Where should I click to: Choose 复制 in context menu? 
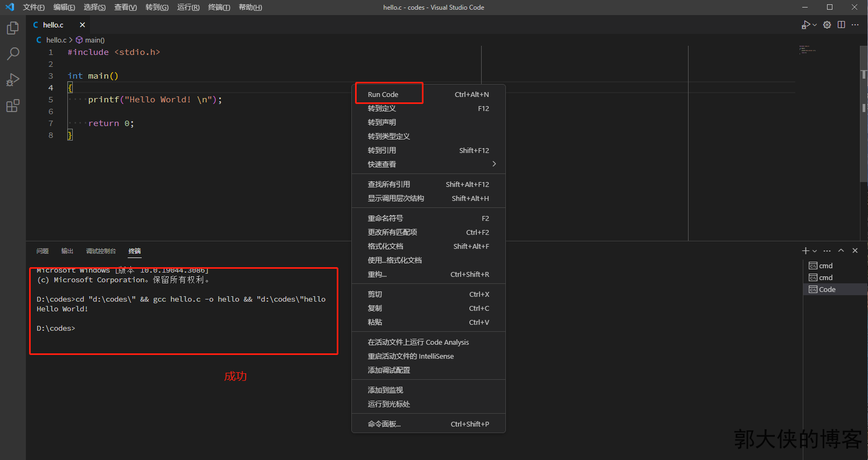[428, 308]
